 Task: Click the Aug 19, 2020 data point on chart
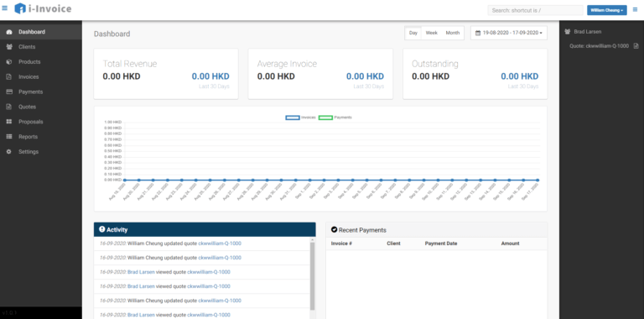[x=124, y=180]
